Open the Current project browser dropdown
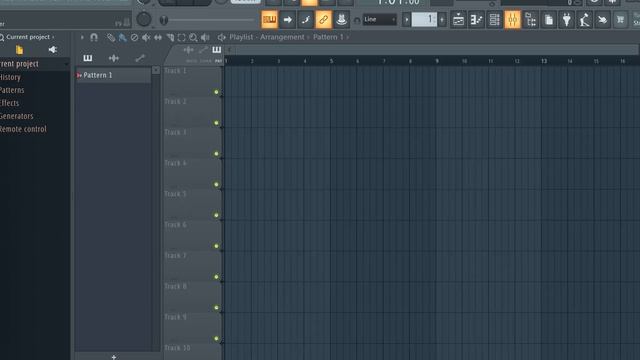The height and width of the screenshot is (360, 640). pos(28,37)
